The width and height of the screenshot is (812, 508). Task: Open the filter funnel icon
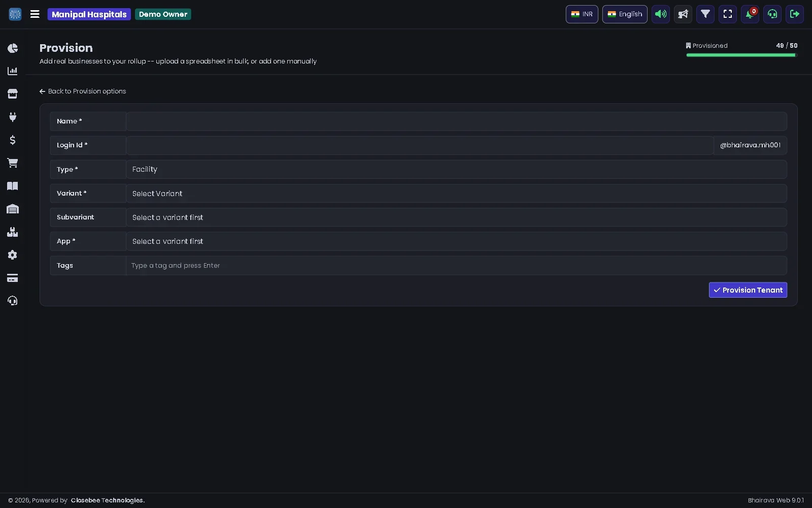(x=705, y=14)
